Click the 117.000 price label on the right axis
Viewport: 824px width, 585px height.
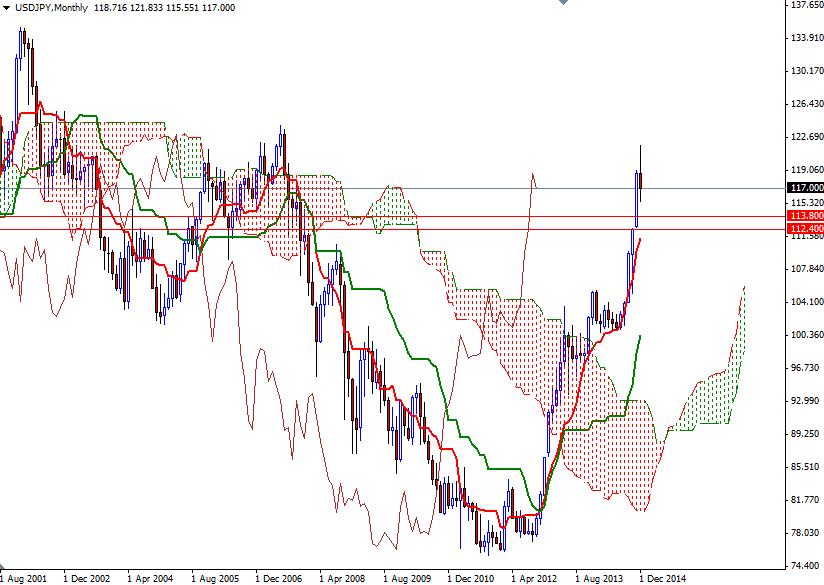click(802, 189)
